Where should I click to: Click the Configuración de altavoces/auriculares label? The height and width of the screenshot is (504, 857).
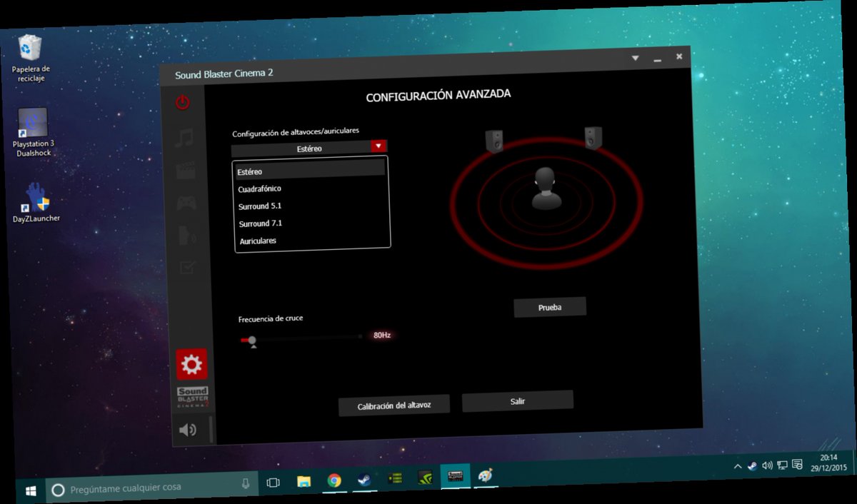296,132
